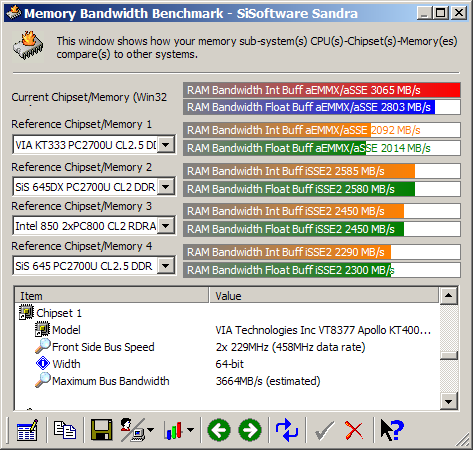Click the grey checkmark OK icon
473x450 pixels.
(324, 430)
